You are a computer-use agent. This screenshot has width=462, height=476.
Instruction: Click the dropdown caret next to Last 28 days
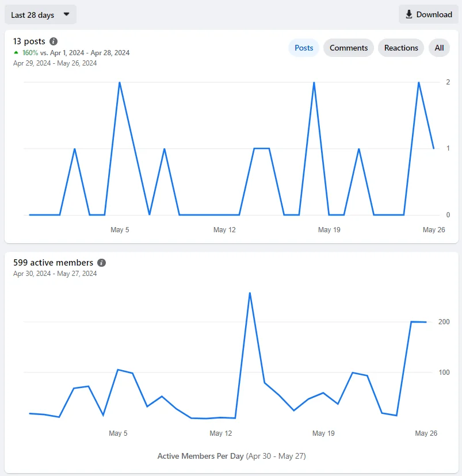[x=67, y=14]
